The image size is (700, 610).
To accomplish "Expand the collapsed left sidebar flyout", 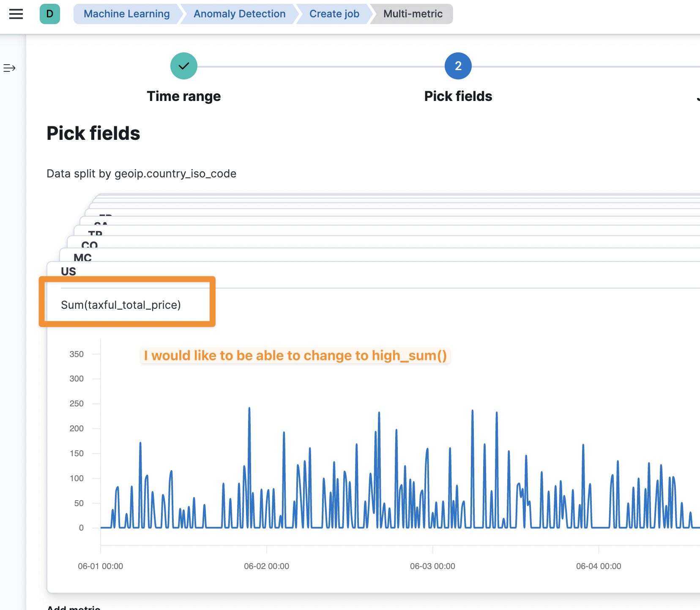I will 9,68.
